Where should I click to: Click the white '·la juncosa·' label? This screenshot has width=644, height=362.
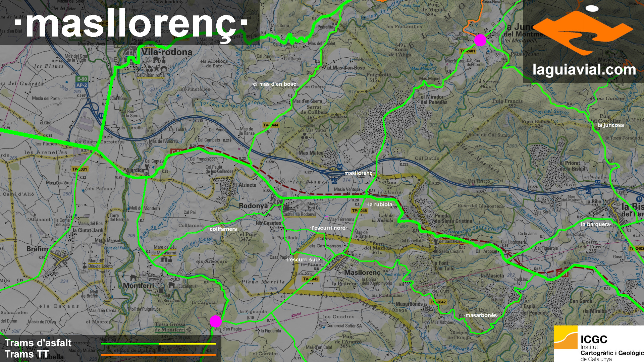coord(611,125)
